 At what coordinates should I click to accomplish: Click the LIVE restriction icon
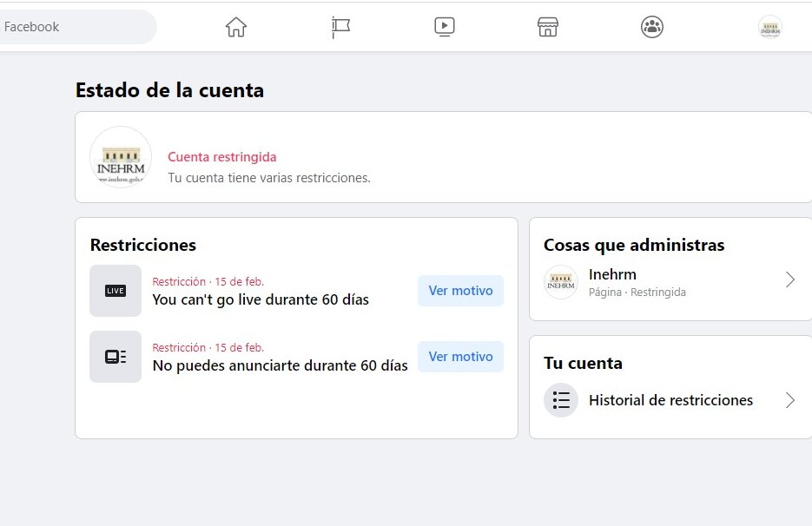(116, 291)
